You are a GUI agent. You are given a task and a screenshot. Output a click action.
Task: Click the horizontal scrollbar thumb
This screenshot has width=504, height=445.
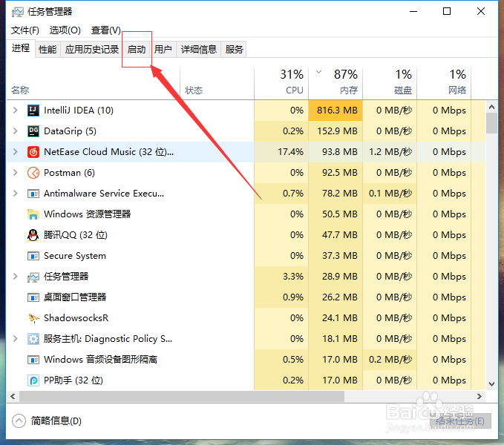pyautogui.click(x=182, y=397)
